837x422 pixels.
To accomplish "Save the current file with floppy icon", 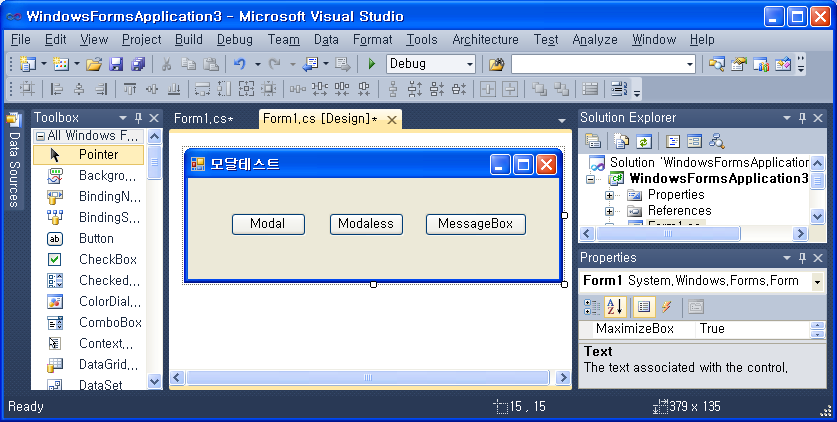I will tap(116, 65).
